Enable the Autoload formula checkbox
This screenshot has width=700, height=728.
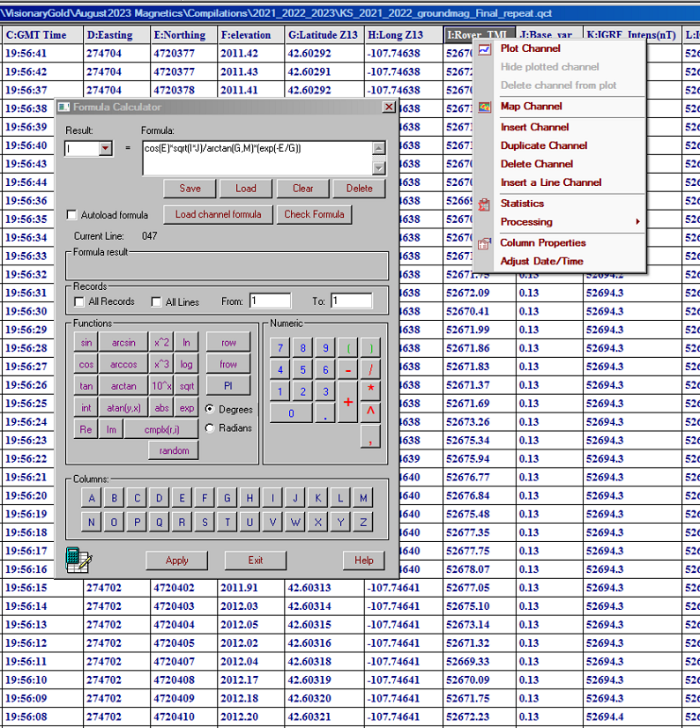(x=72, y=215)
